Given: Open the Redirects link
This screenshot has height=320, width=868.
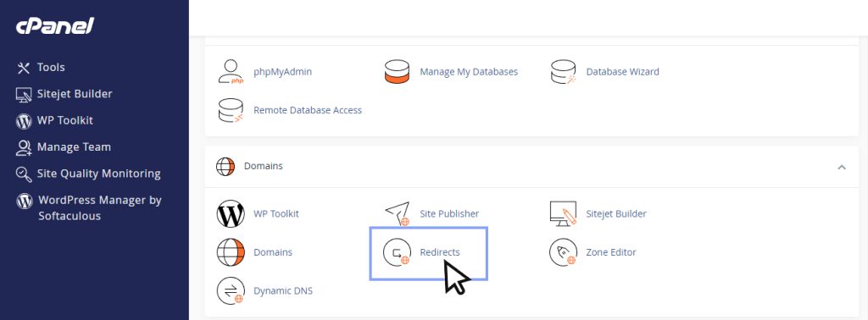Looking at the screenshot, I should [x=440, y=252].
